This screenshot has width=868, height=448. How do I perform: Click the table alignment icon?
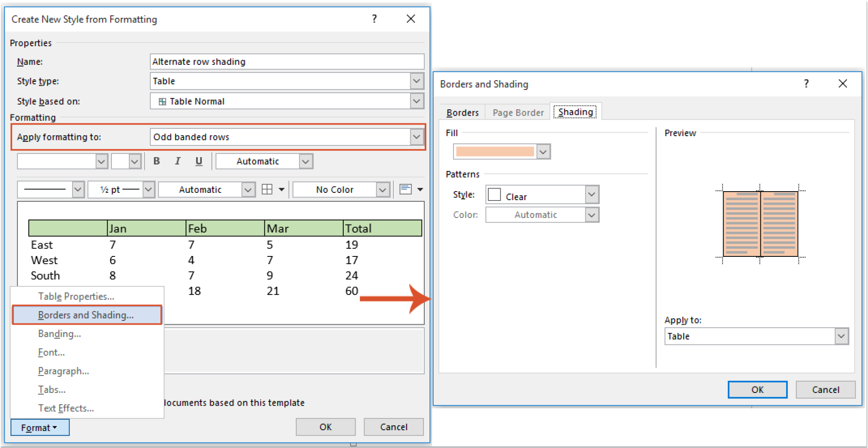pyautogui.click(x=406, y=189)
